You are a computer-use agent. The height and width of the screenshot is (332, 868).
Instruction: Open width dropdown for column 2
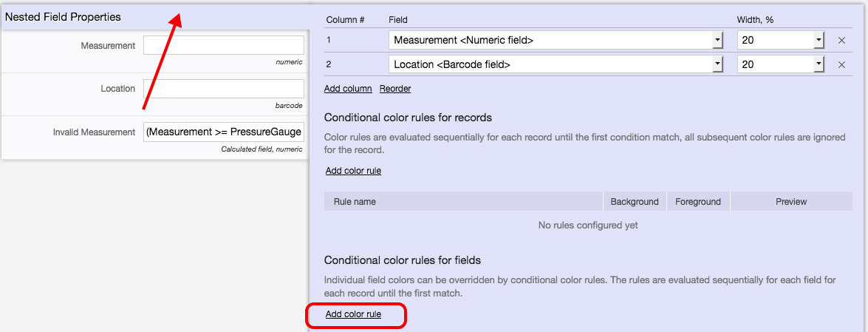[x=818, y=65]
